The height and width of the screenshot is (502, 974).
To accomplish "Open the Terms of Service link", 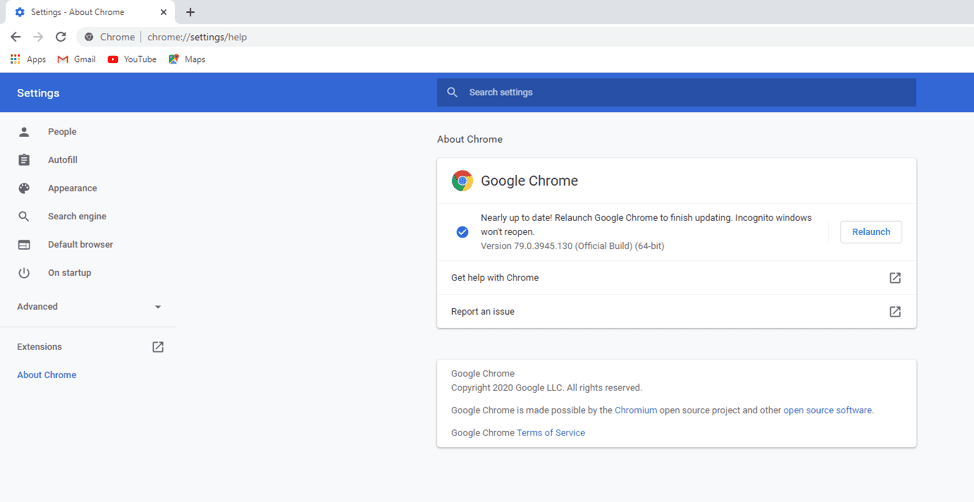I will point(551,432).
